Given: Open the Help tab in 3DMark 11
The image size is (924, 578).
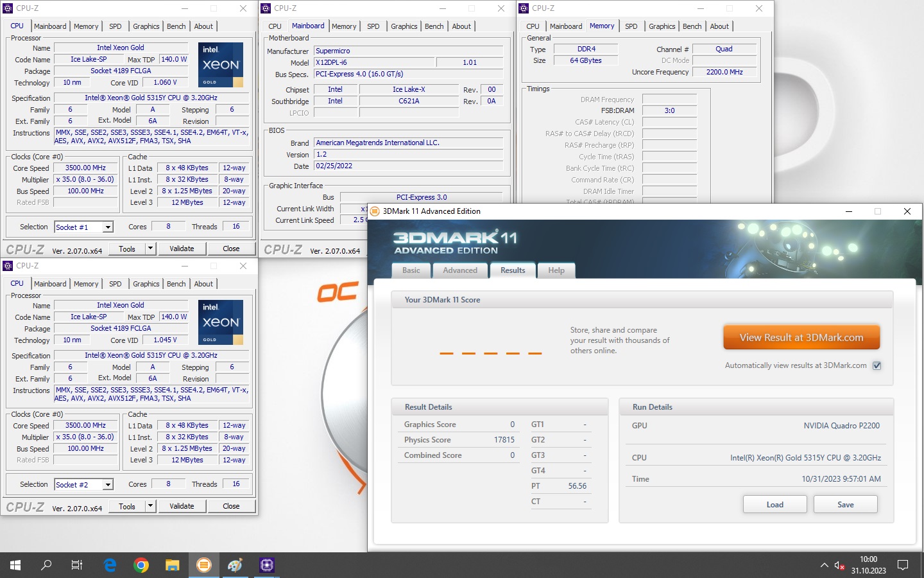Looking at the screenshot, I should pos(556,270).
